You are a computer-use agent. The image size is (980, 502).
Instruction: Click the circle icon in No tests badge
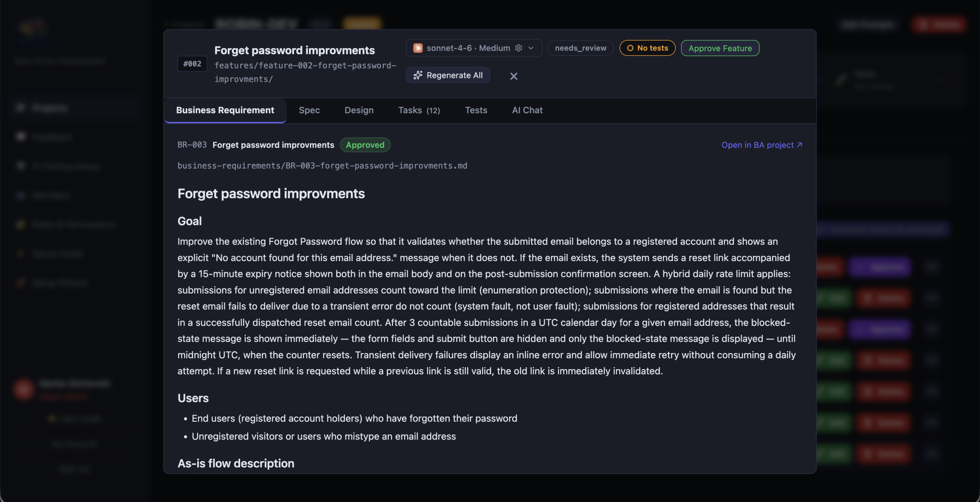click(x=630, y=48)
